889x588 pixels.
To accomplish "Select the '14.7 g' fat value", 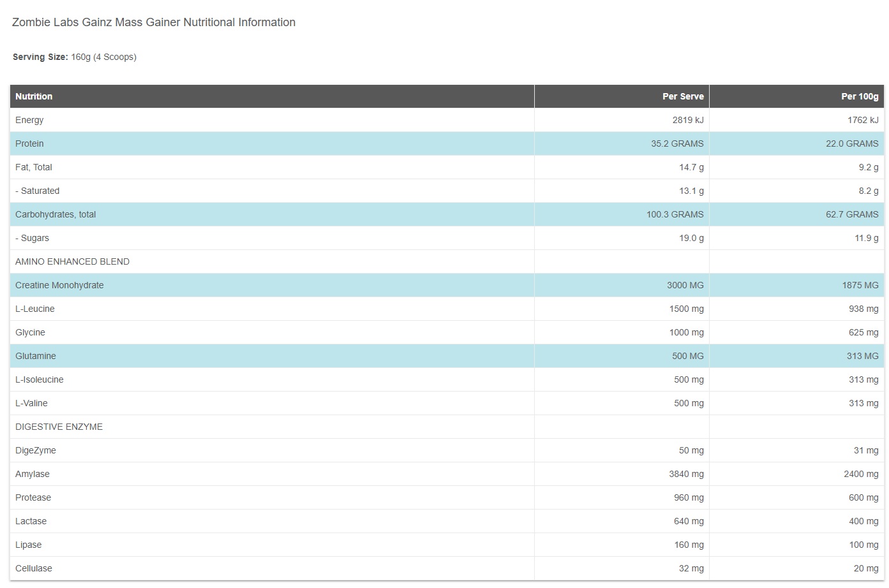I will tap(691, 167).
